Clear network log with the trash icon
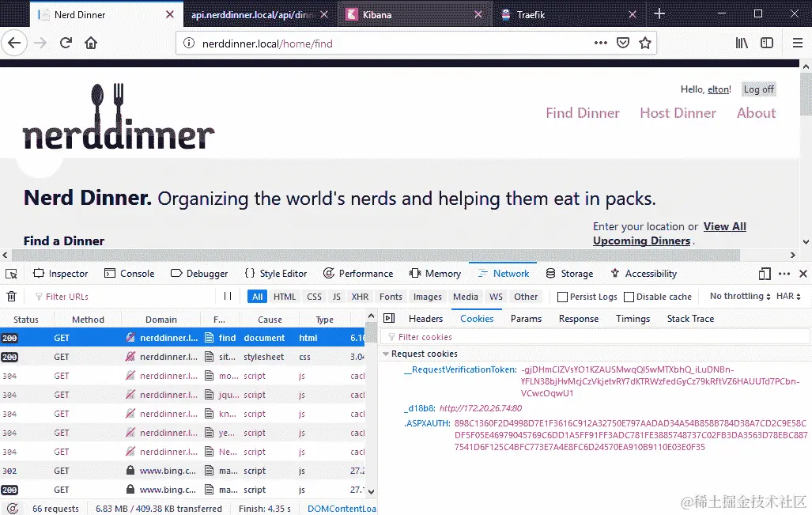 [11, 297]
